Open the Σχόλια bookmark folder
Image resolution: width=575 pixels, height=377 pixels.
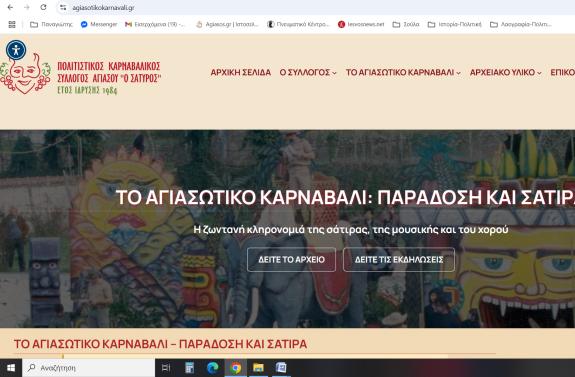coord(406,25)
